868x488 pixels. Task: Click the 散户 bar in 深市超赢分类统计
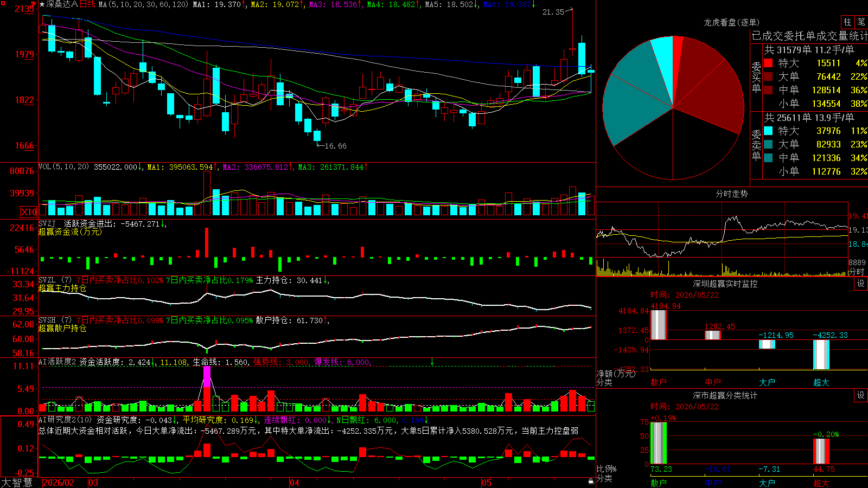pos(658,443)
